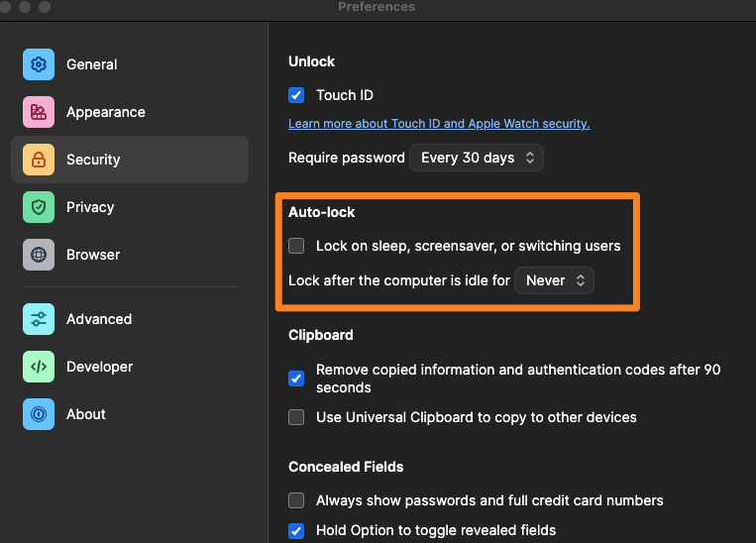The height and width of the screenshot is (543, 756).
Task: Open Touch ID and Apple Watch security link
Action: point(439,124)
